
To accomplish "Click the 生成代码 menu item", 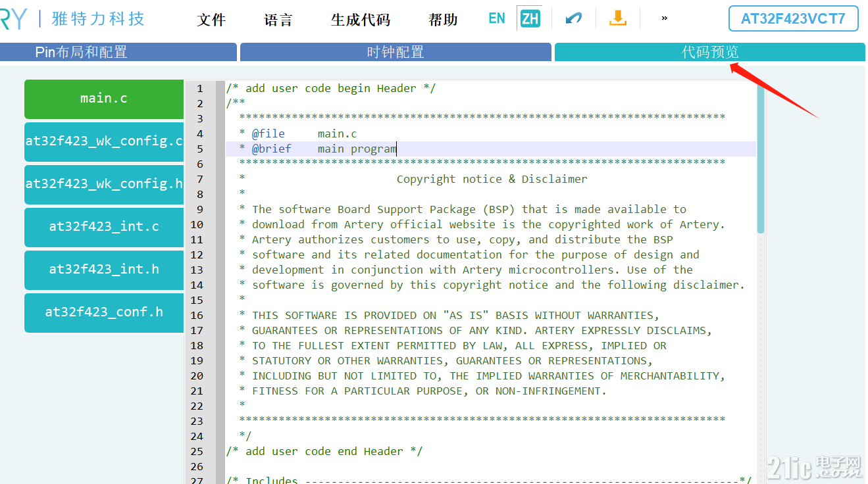I will 360,20.
